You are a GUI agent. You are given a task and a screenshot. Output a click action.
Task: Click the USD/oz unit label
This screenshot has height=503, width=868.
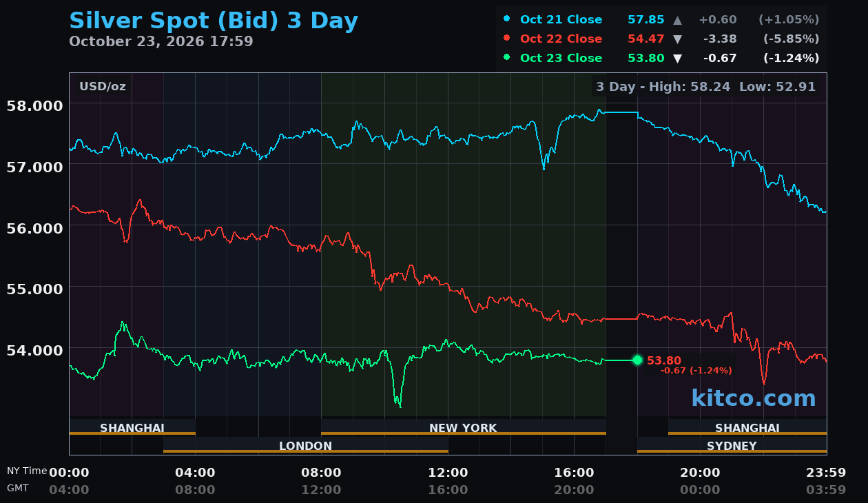103,86
